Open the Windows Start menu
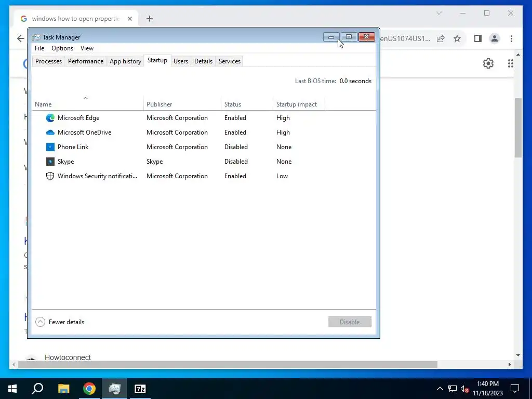The height and width of the screenshot is (399, 532). point(12,389)
